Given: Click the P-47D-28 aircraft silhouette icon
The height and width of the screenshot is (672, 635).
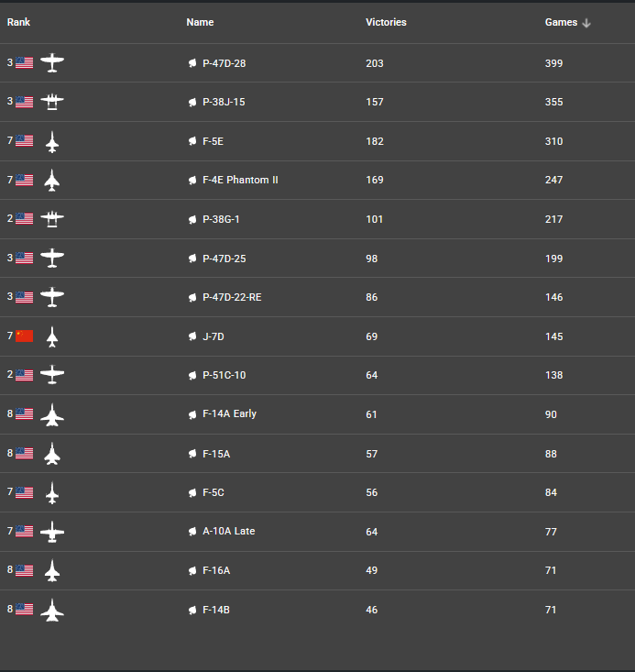Looking at the screenshot, I should pos(52,63).
